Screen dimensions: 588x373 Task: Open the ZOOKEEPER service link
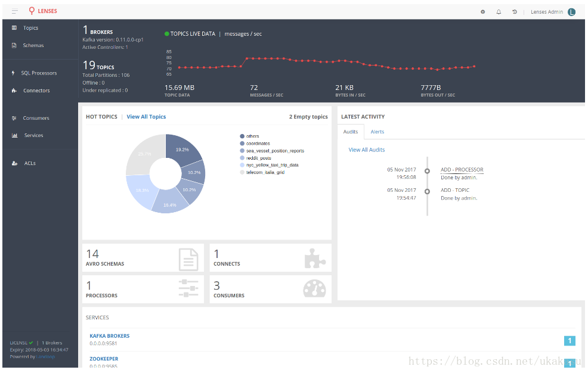104,359
